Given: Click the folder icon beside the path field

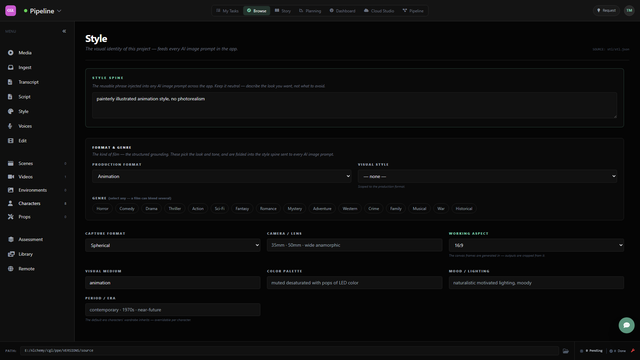Looking at the screenshot, I should tap(565, 351).
